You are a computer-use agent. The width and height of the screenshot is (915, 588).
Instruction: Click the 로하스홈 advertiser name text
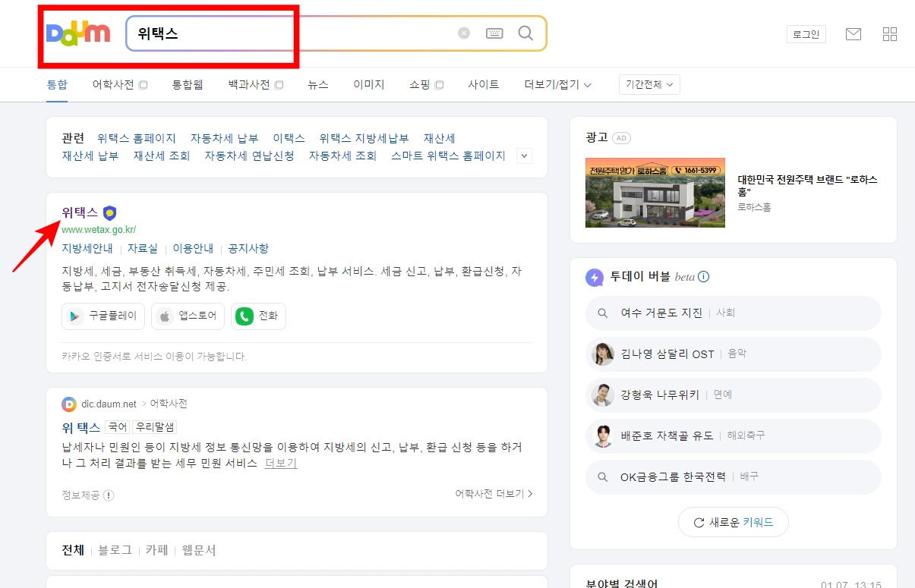[x=754, y=207]
